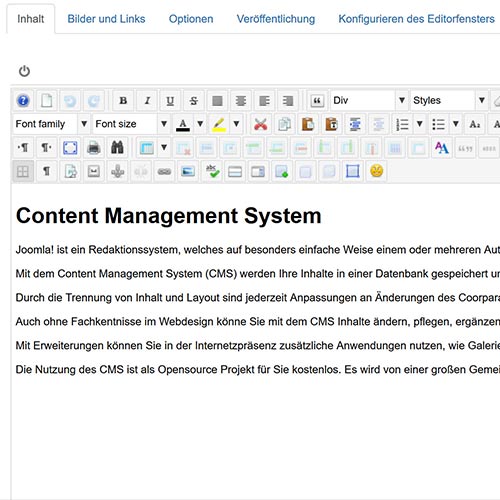This screenshot has width=500, height=500.
Task: Toggle strikethrough formatting
Action: 194,100
